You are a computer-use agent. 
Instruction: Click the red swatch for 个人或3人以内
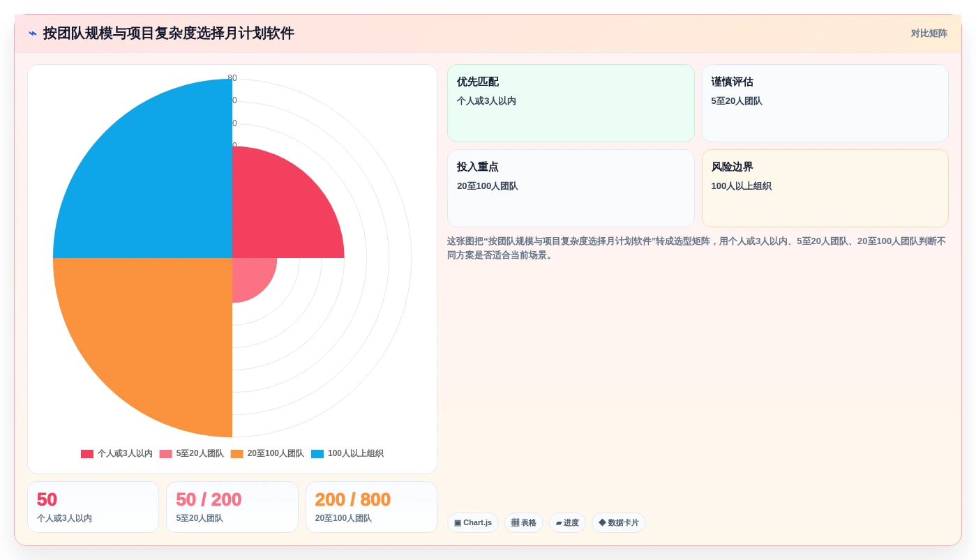pyautogui.click(x=87, y=454)
